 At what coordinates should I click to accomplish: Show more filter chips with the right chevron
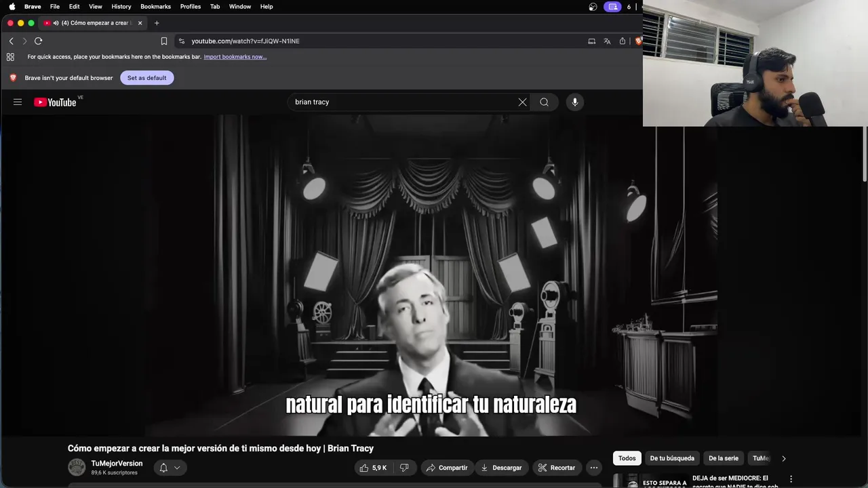(784, 459)
